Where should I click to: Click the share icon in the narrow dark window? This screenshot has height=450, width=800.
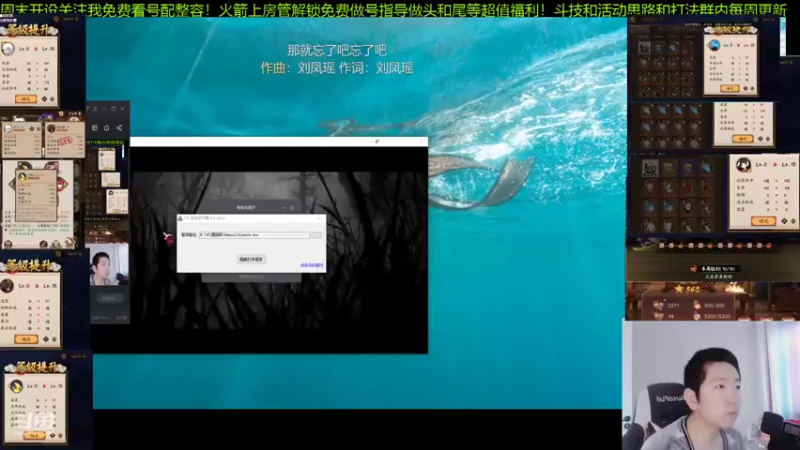pos(119,128)
